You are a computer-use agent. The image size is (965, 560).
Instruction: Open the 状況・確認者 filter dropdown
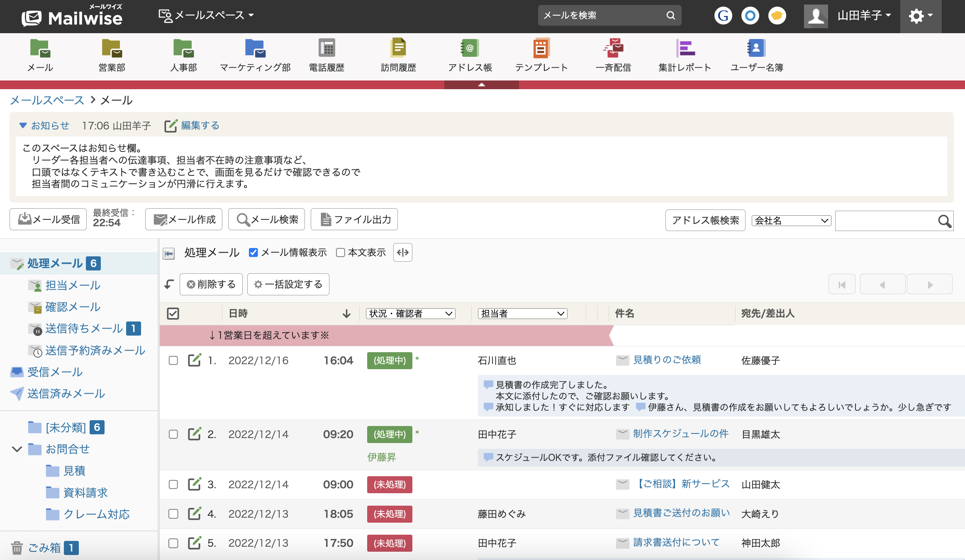tap(410, 314)
